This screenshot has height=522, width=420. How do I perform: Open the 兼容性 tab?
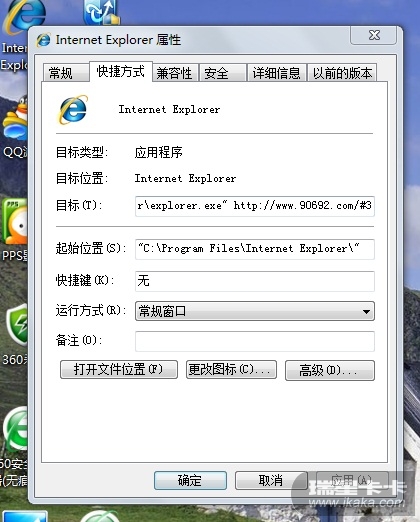point(175,73)
